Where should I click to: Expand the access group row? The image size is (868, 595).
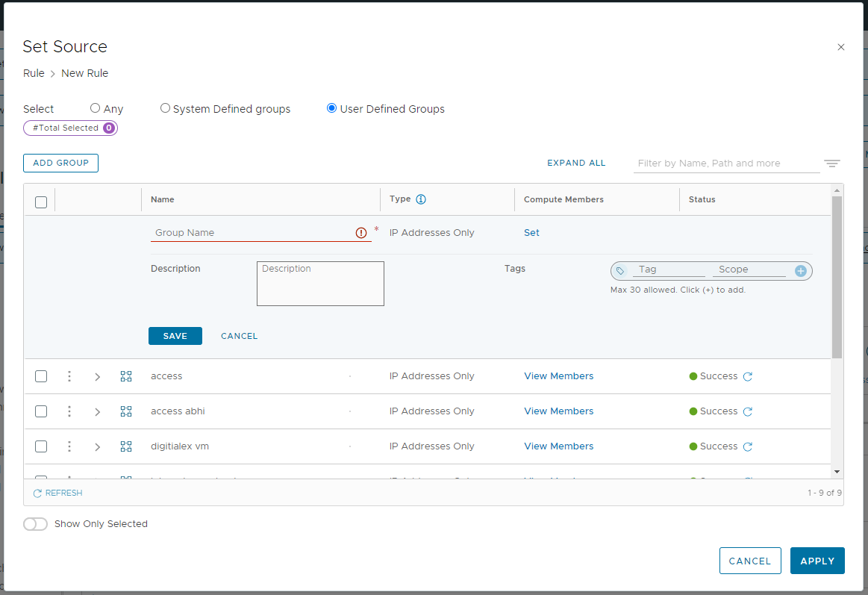point(97,377)
